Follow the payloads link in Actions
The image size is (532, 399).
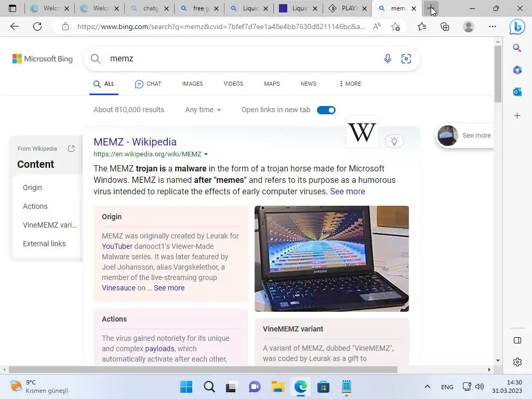coord(159,349)
